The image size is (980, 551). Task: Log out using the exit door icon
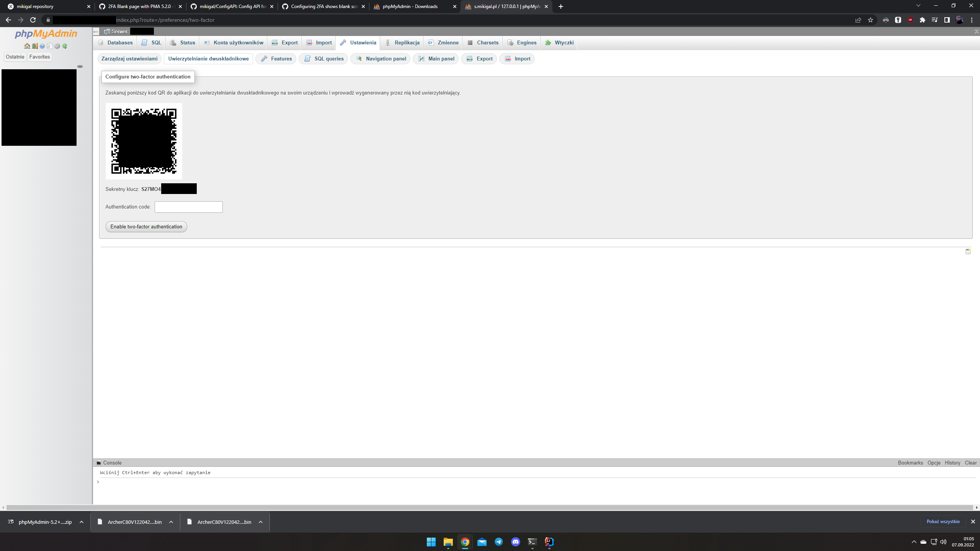tap(35, 46)
